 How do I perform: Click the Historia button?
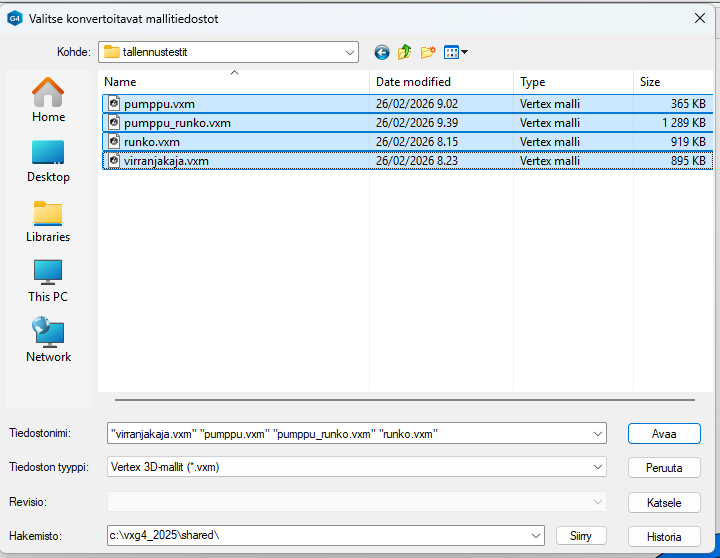(664, 536)
